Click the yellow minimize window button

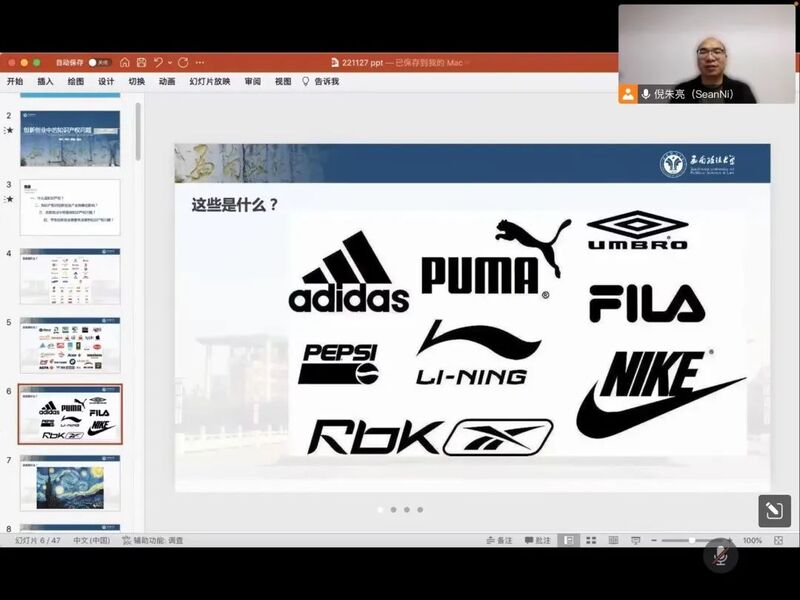[24, 62]
